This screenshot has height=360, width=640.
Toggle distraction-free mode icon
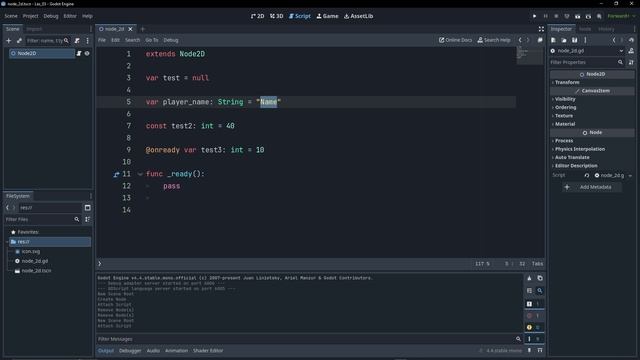coord(541,29)
